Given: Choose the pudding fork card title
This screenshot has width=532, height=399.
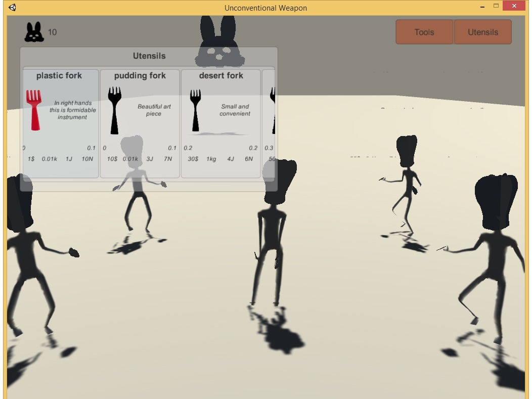Looking at the screenshot, I should click(x=140, y=75).
